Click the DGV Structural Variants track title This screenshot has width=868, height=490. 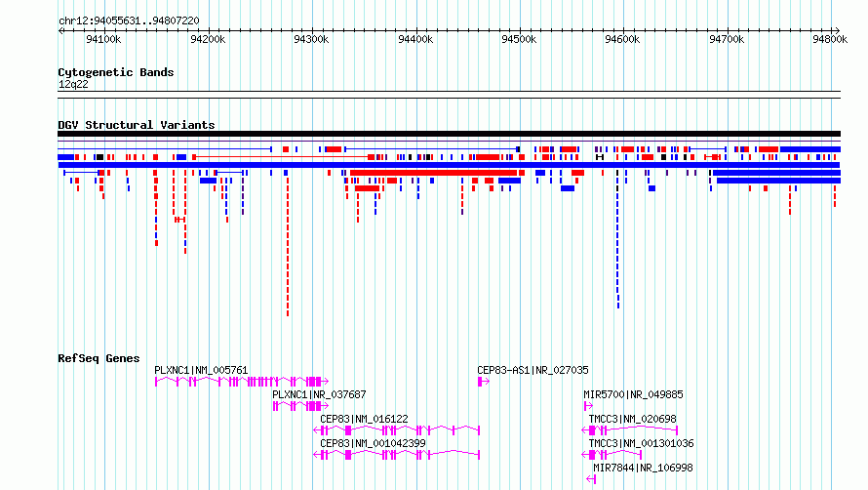click(137, 125)
